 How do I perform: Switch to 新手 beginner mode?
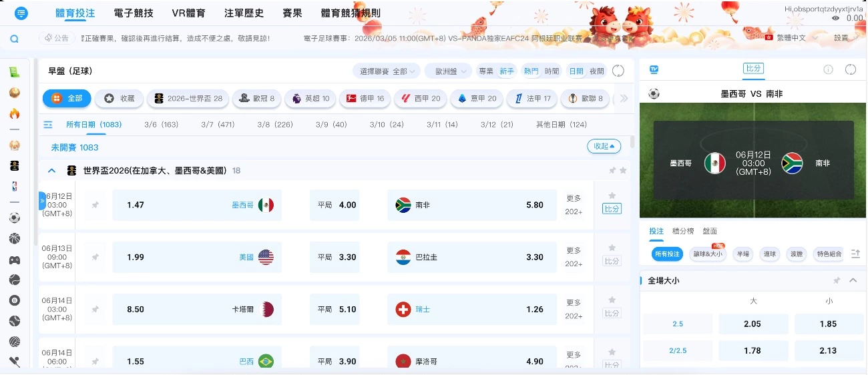[507, 71]
